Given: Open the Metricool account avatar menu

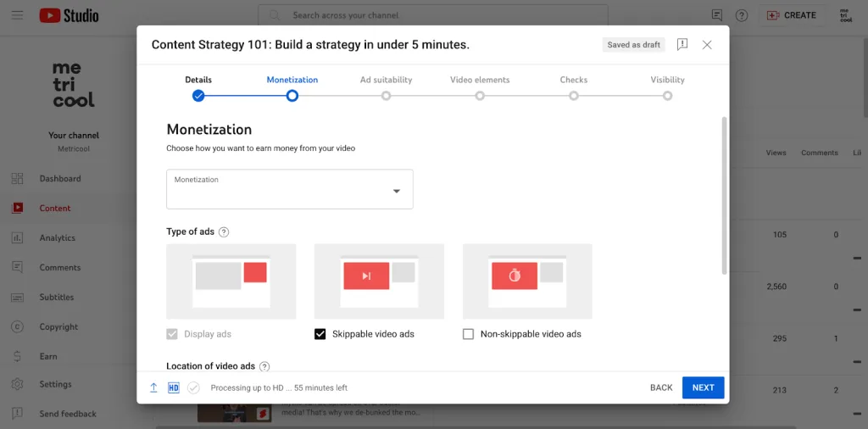Looking at the screenshot, I should (844, 15).
